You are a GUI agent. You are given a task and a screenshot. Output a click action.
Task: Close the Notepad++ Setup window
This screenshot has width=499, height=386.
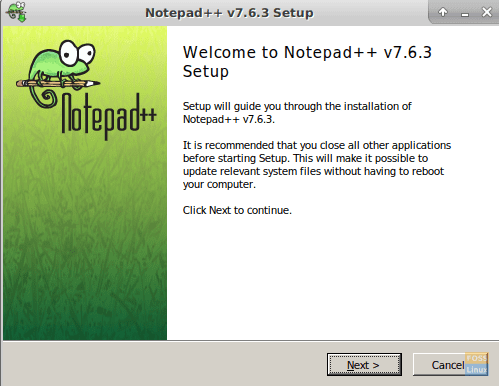tap(487, 12)
